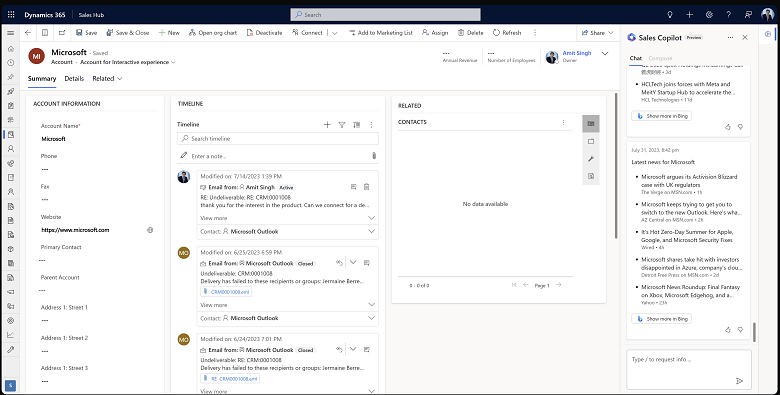This screenshot has width=780, height=395.
Task: Open attachment CRM0001008.eml
Action: click(226, 292)
